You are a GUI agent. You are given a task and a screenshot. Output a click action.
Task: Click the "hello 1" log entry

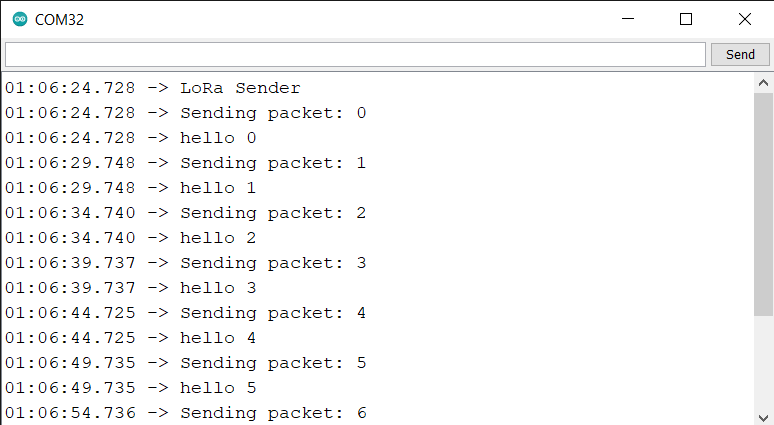[x=218, y=188]
